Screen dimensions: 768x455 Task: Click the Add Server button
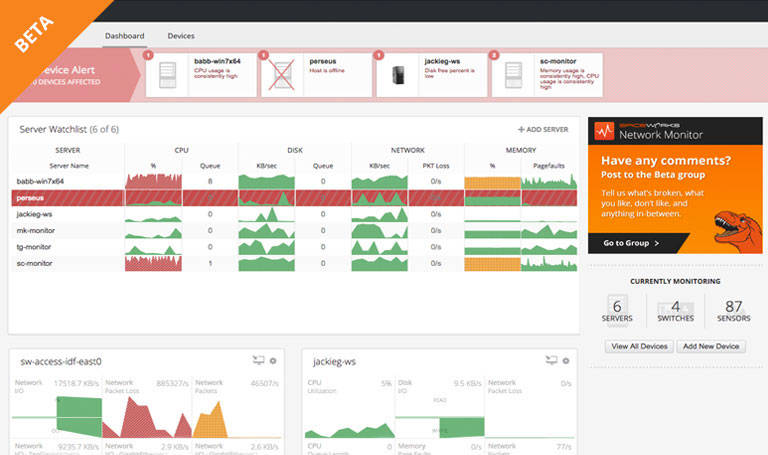click(542, 130)
